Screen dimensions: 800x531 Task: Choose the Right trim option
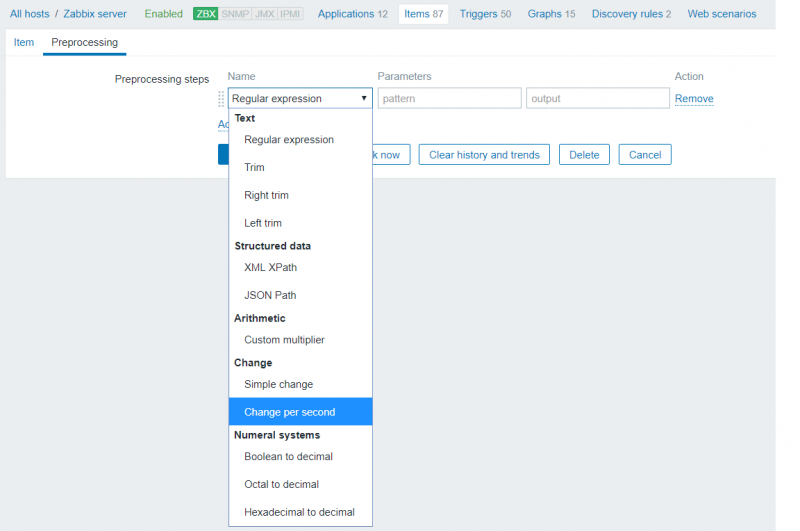pyautogui.click(x=266, y=195)
